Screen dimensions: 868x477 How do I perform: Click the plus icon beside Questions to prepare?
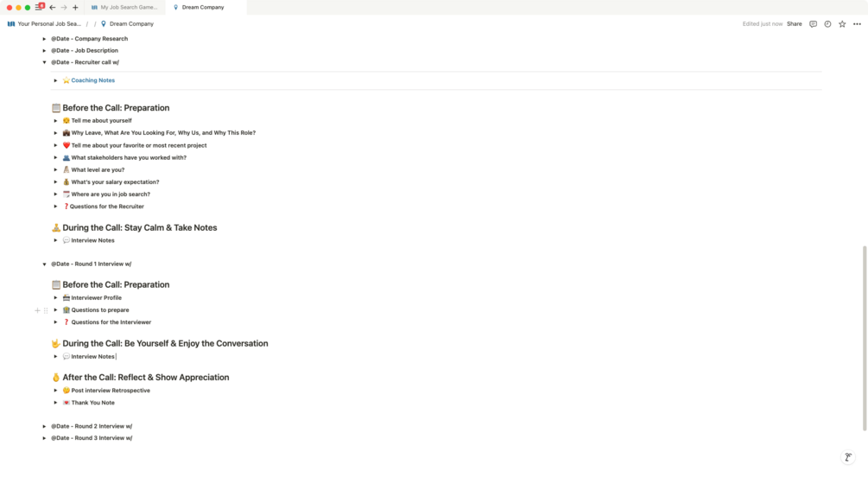(37, 310)
